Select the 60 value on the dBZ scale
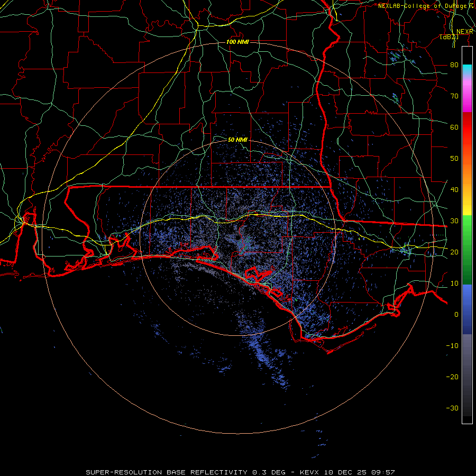476x476 pixels. click(454, 127)
